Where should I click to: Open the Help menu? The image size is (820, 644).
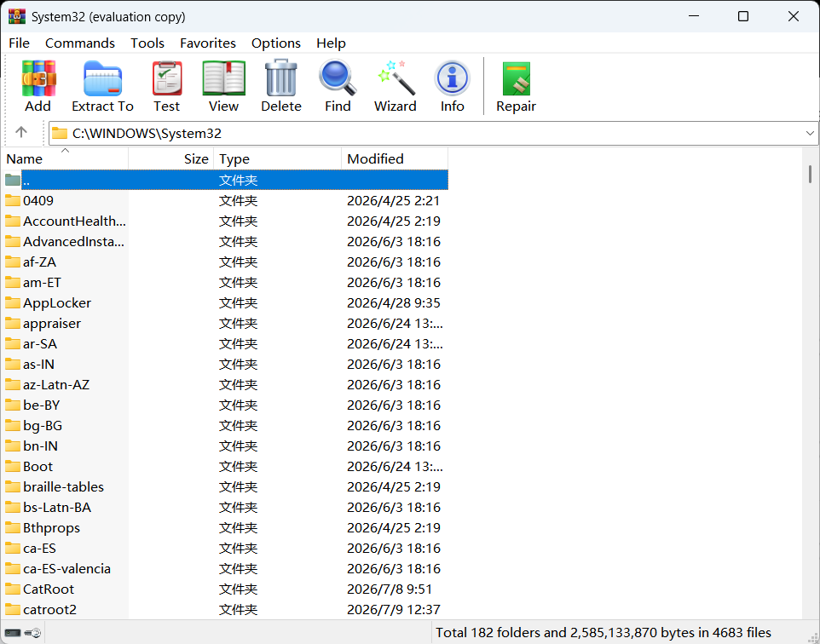click(331, 43)
